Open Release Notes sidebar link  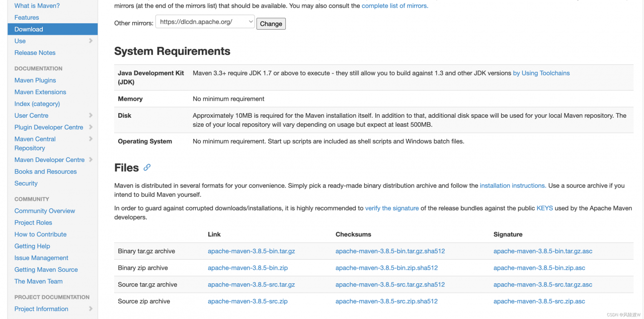point(35,53)
